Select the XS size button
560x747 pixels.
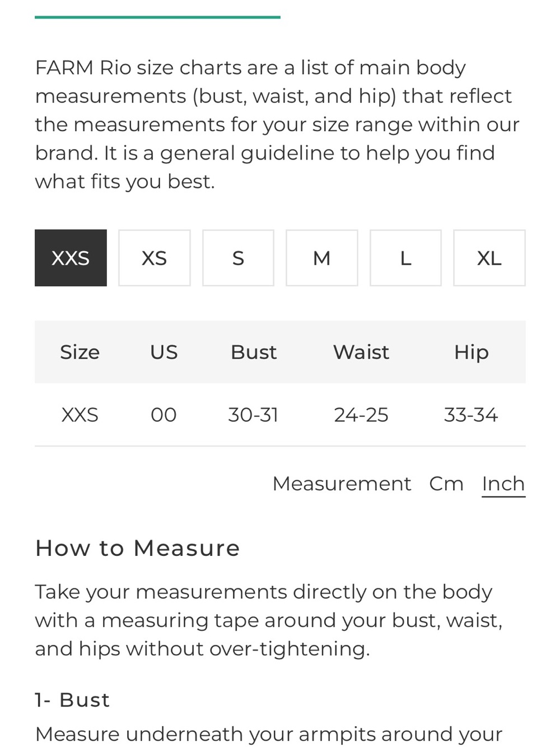click(x=155, y=258)
